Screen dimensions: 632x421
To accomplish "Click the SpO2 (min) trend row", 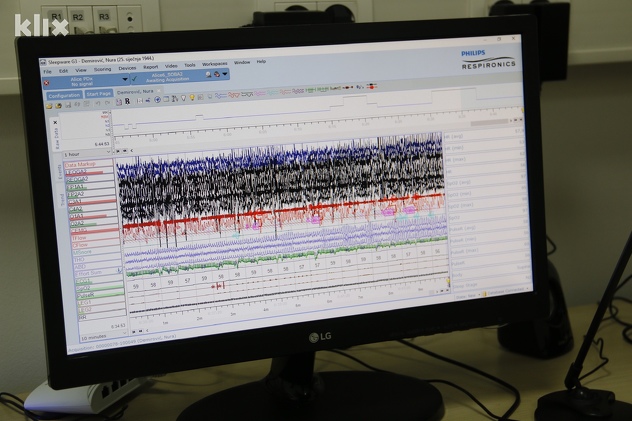I will (486, 192).
